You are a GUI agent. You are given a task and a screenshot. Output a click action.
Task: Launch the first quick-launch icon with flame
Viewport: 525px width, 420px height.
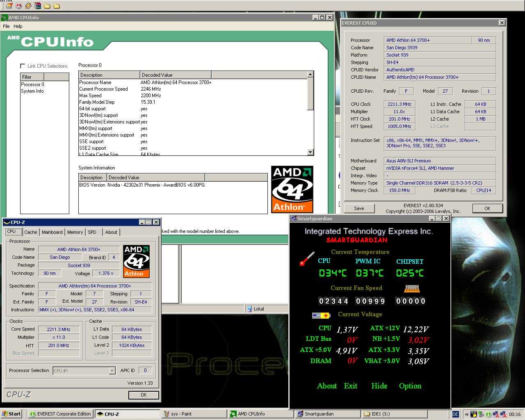[x=9, y=6]
